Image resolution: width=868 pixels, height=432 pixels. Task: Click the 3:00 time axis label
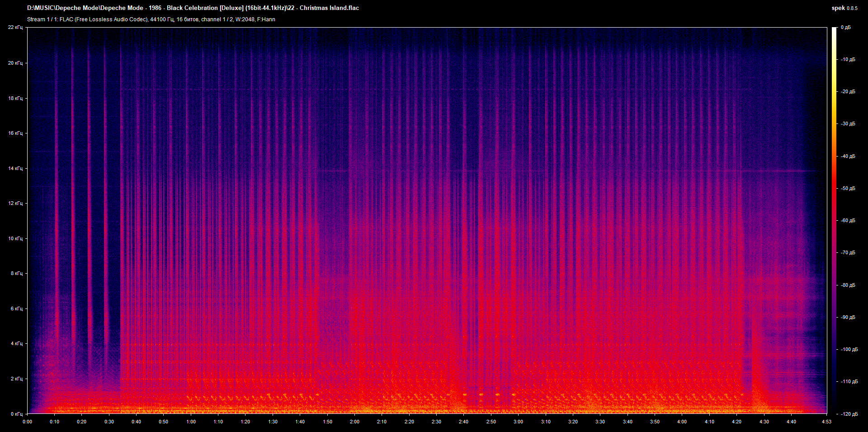click(518, 422)
